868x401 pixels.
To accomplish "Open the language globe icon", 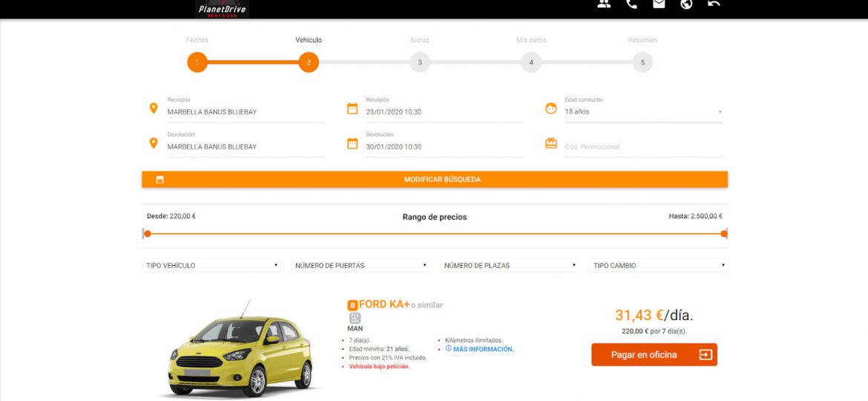I will point(686,4).
